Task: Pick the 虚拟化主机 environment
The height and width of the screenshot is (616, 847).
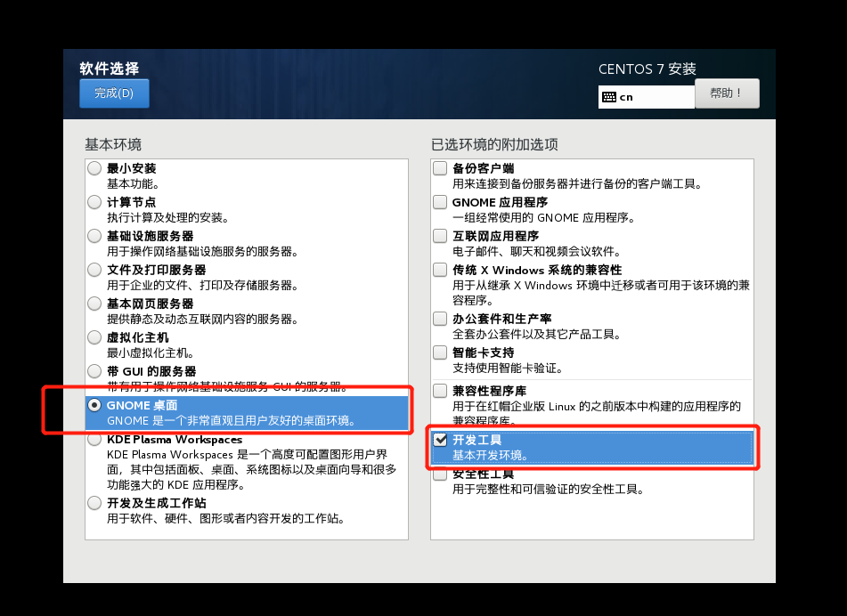Action: click(x=94, y=337)
